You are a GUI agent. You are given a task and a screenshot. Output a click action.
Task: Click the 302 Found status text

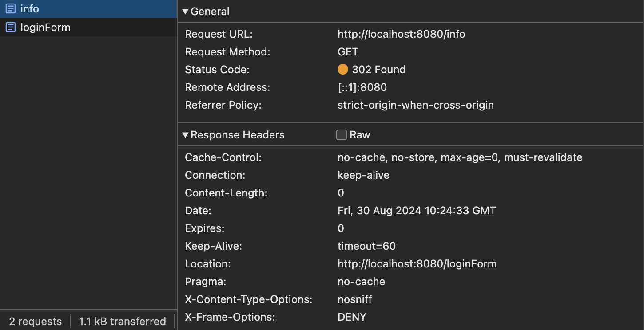click(378, 70)
